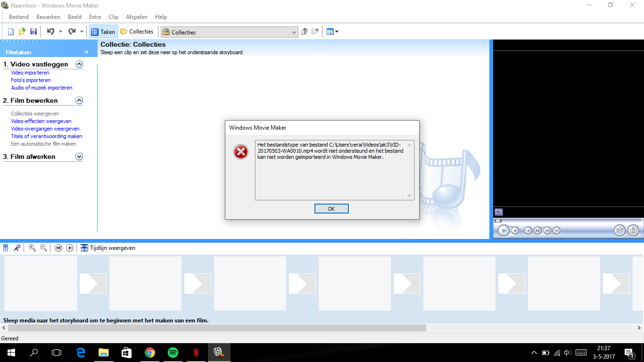Open the Beeld menu
The image size is (644, 362).
[74, 17]
